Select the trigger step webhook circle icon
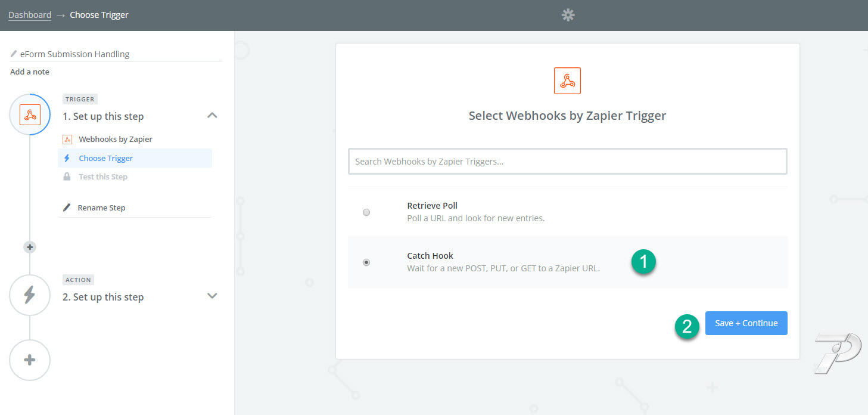The width and height of the screenshot is (868, 415). [x=30, y=114]
